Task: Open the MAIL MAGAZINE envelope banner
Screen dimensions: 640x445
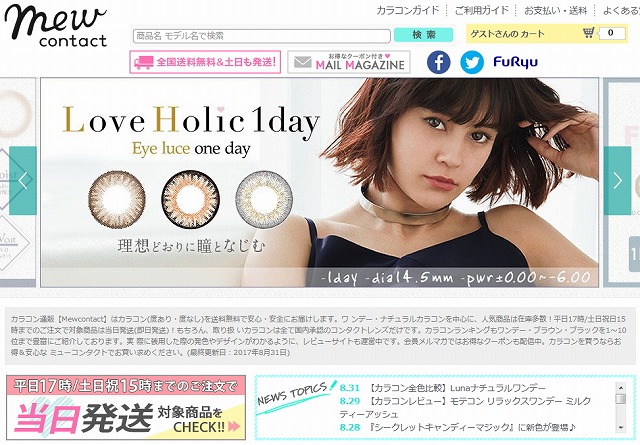Action: coord(349,62)
